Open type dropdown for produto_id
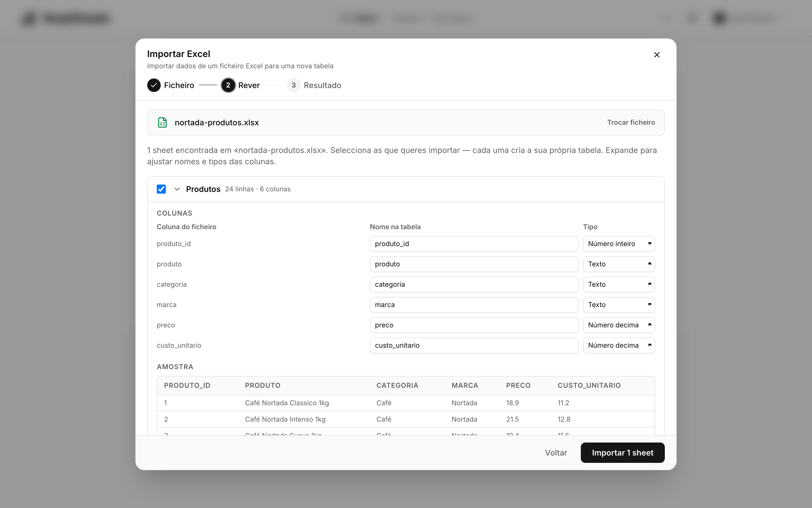This screenshot has width=812, height=508. pos(619,244)
